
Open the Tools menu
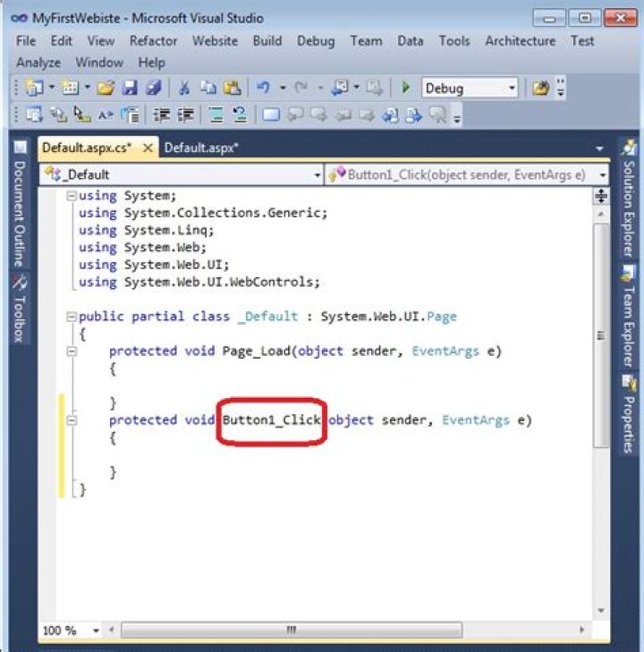pos(454,41)
